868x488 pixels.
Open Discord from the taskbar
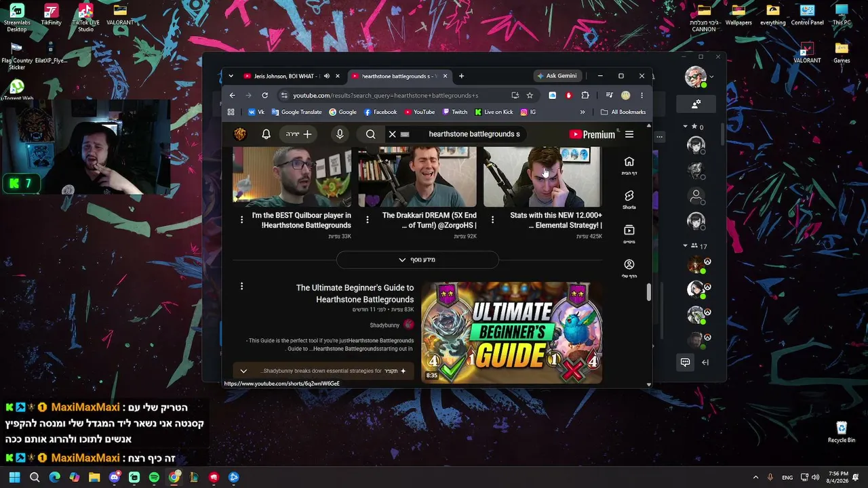point(115,477)
